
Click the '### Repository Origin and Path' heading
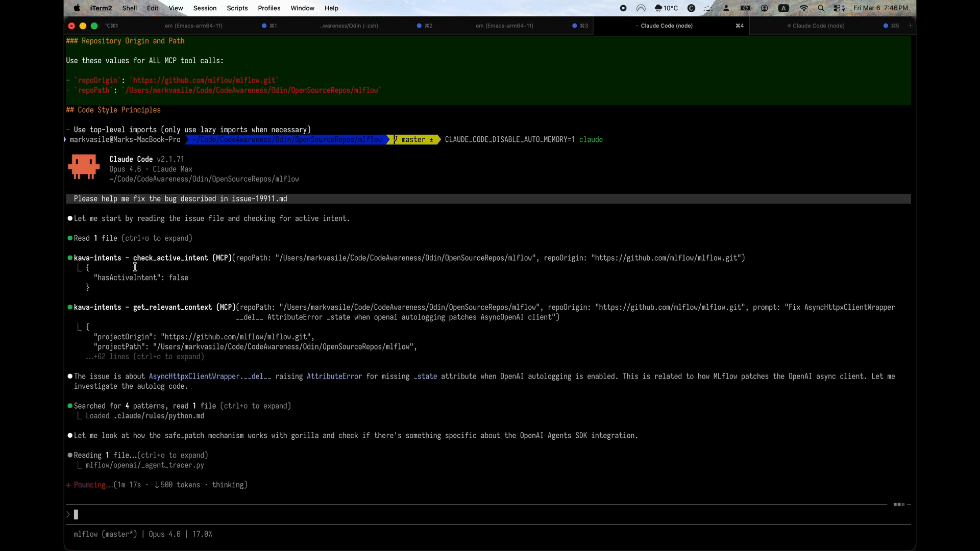click(x=125, y=41)
